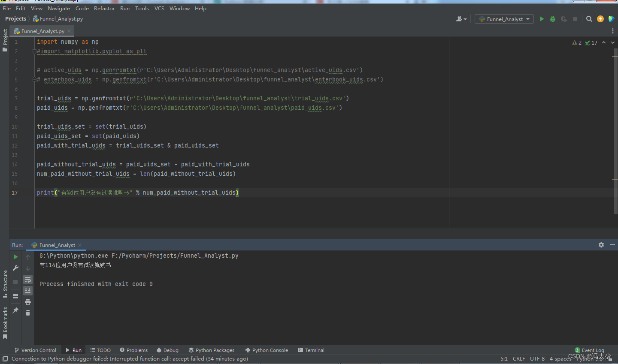The image size is (618, 364).
Task: Toggle the Project tool window sidebar button
Action: [5, 40]
